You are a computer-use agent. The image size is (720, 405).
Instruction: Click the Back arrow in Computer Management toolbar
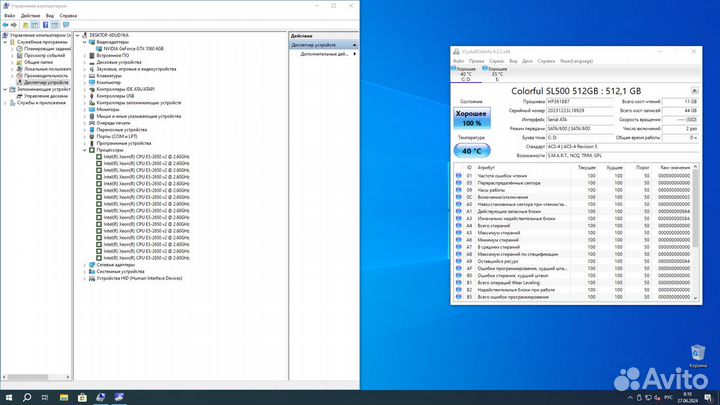pyautogui.click(x=7, y=25)
